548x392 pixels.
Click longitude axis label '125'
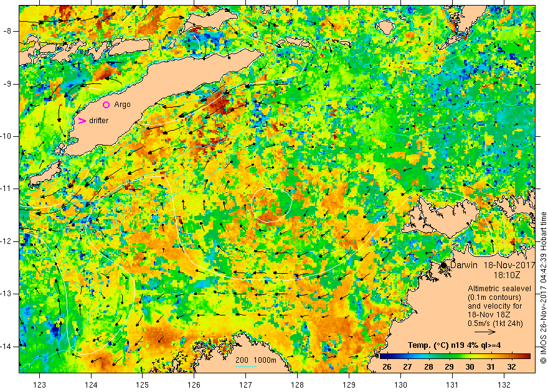[142, 385]
